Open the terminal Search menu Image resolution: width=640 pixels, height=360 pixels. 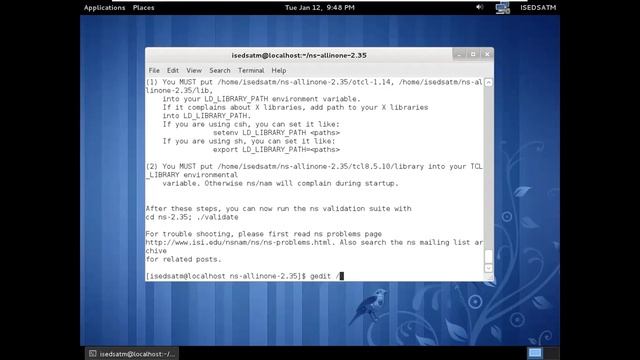click(220, 71)
